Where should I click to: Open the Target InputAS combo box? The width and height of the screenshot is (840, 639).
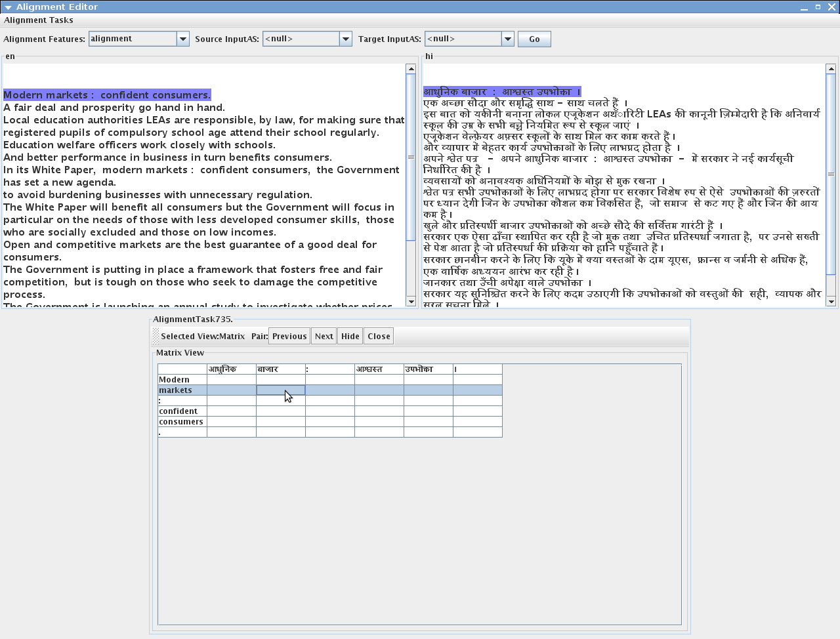pos(507,39)
